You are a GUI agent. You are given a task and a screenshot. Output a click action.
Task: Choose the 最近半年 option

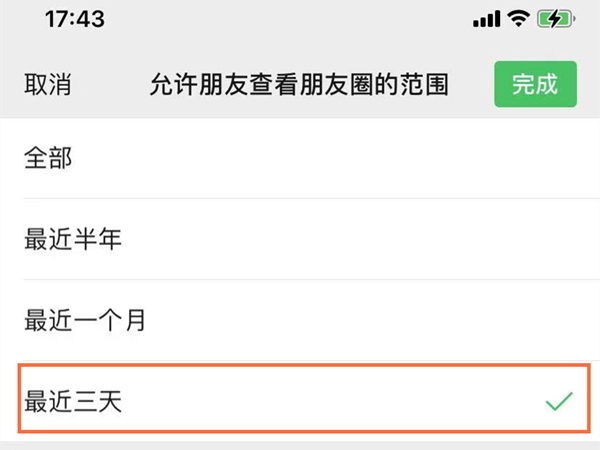pyautogui.click(x=300, y=239)
